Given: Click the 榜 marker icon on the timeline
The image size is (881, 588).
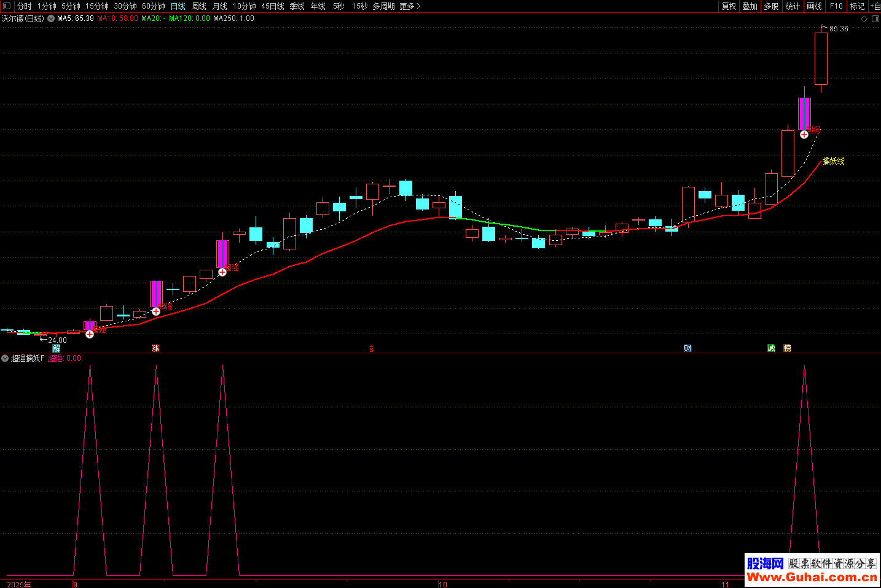Looking at the screenshot, I should coord(787,348).
